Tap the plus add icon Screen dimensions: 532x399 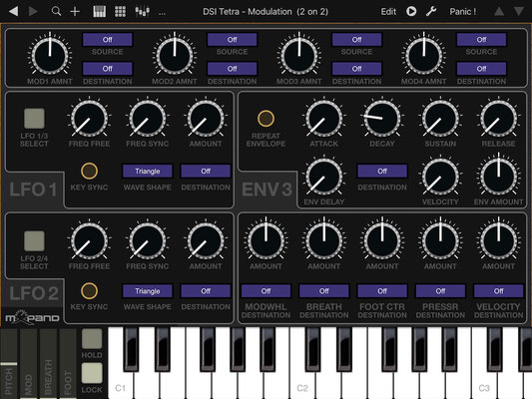[75, 12]
